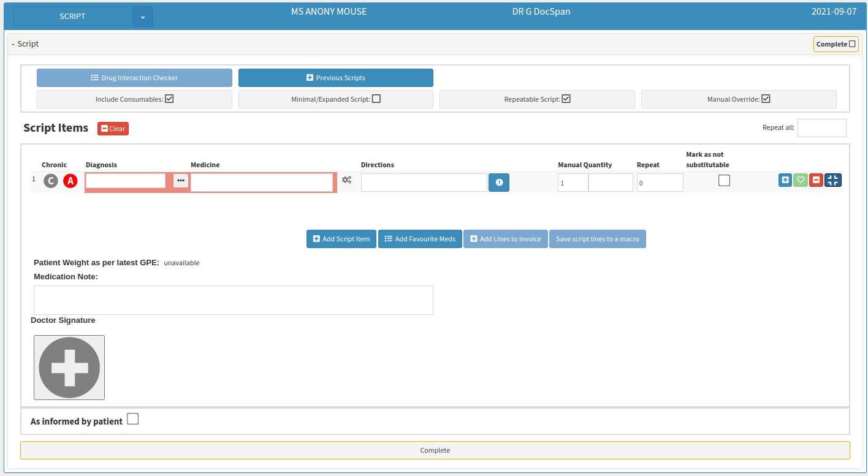Add doctor signature via plus image
Viewport: 868px width, 476px height.
point(69,368)
